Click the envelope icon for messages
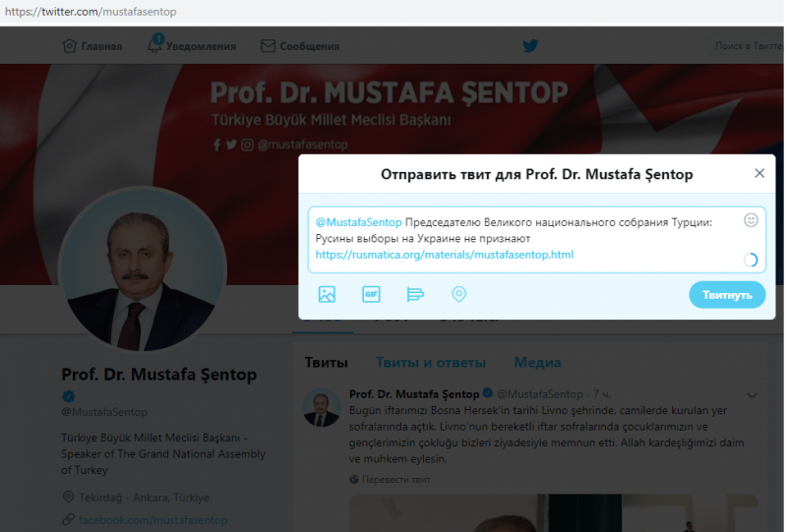This screenshot has height=532, width=787. tap(268, 46)
